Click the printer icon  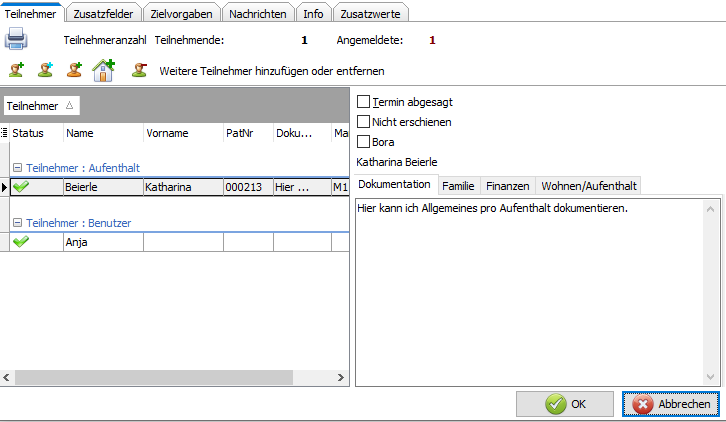click(x=17, y=40)
